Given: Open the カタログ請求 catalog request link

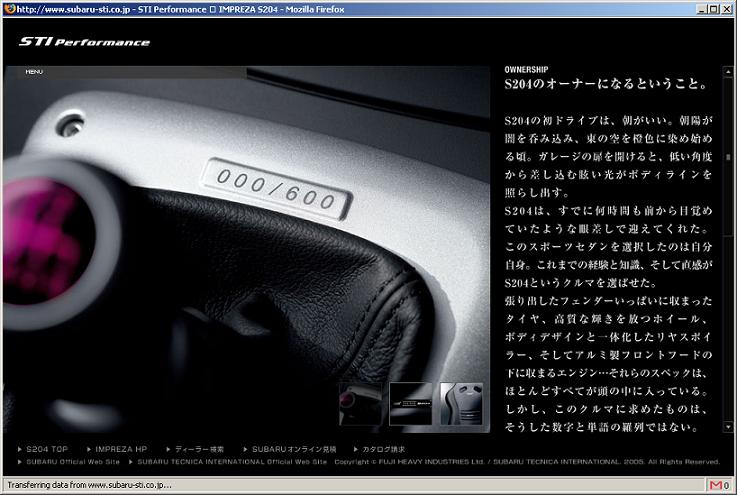Looking at the screenshot, I should click(385, 449).
